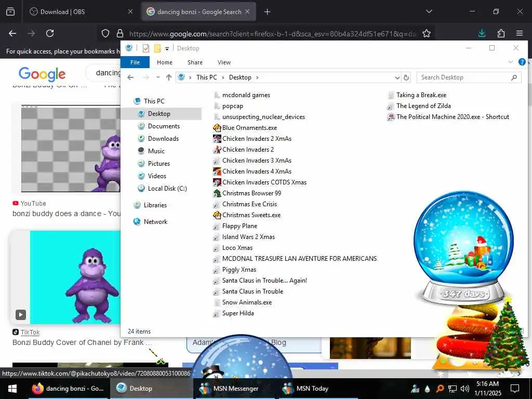The image size is (532, 399).
Task: Select Pictures in navigation pane
Action: (x=159, y=164)
